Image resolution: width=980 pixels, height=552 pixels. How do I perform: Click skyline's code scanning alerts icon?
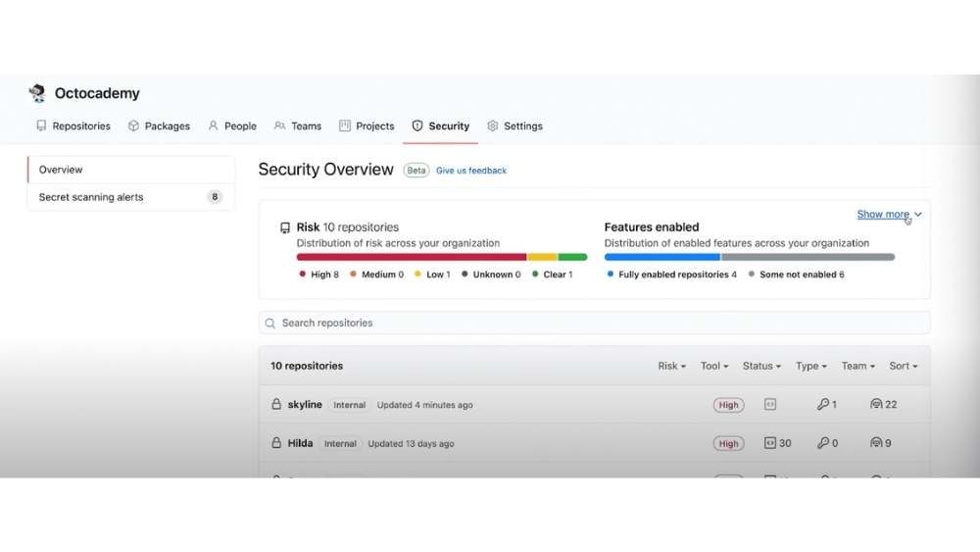[770, 405]
